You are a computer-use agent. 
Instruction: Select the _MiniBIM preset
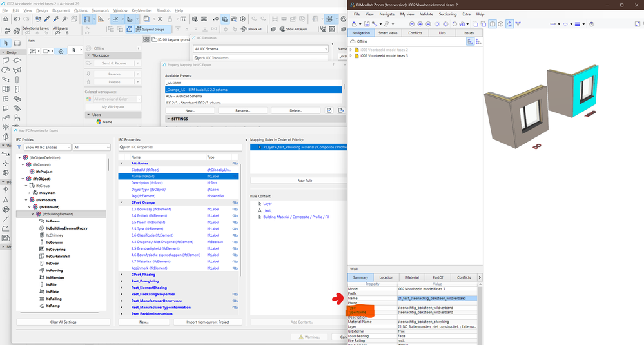coord(253,83)
